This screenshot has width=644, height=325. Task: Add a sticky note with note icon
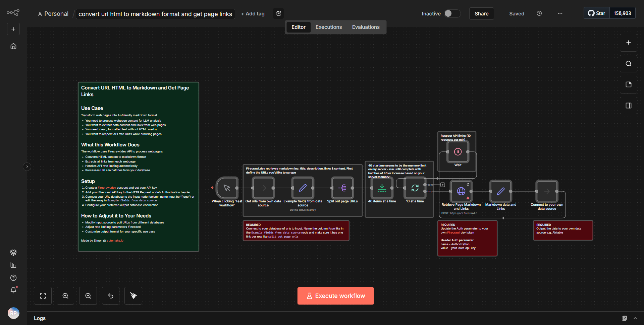[x=628, y=84]
